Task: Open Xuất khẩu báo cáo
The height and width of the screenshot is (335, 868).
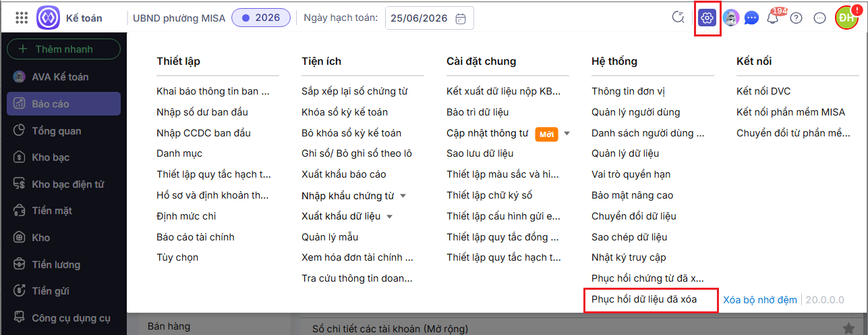Action: (x=344, y=174)
